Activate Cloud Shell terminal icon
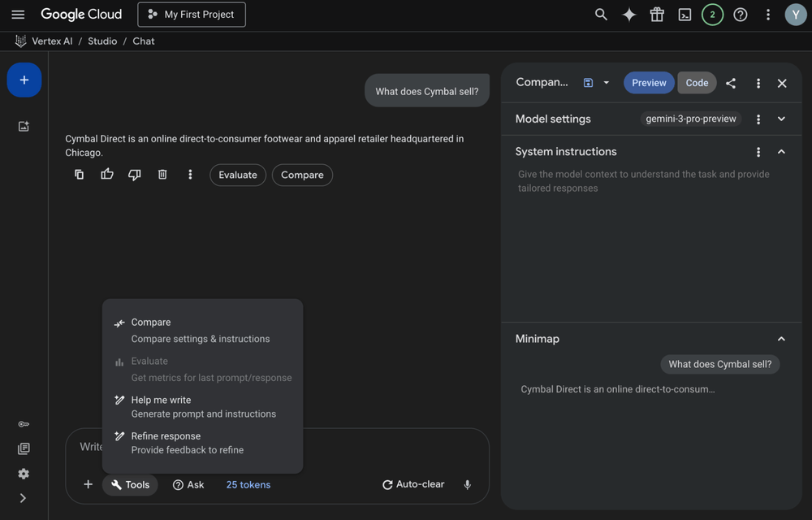Screen dimensions: 812x520 [x=685, y=15]
